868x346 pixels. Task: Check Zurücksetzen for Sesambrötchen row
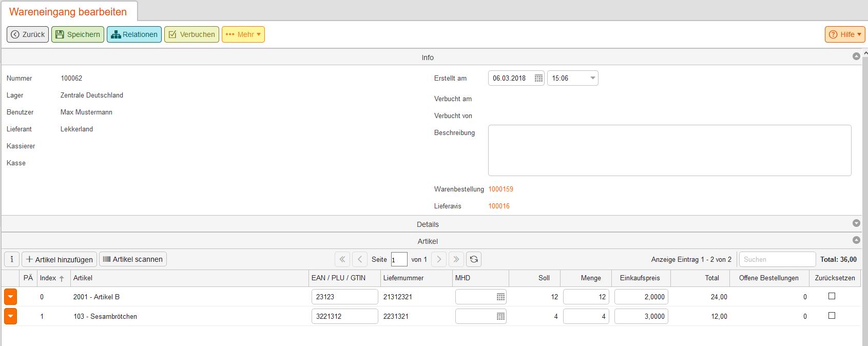[832, 316]
